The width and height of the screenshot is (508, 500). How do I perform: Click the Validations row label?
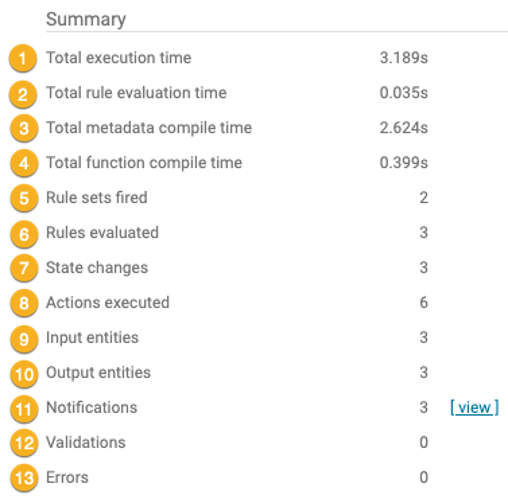click(86, 442)
